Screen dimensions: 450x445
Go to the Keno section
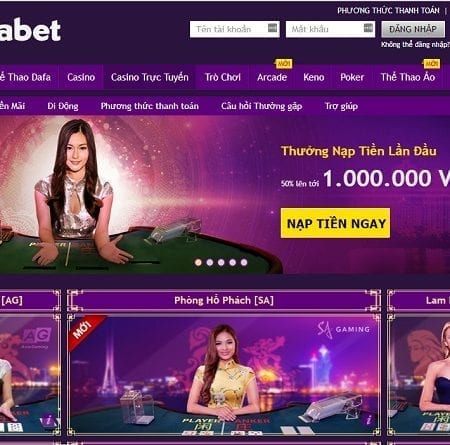click(x=314, y=77)
